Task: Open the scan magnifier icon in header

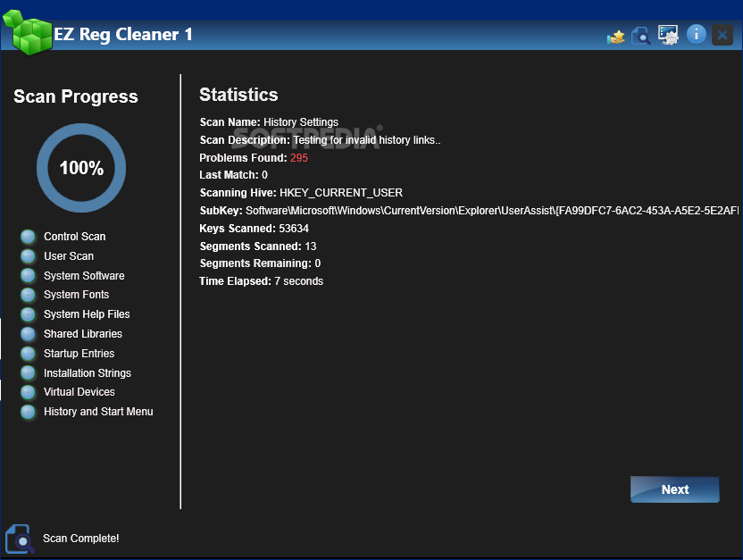Action: [640, 36]
